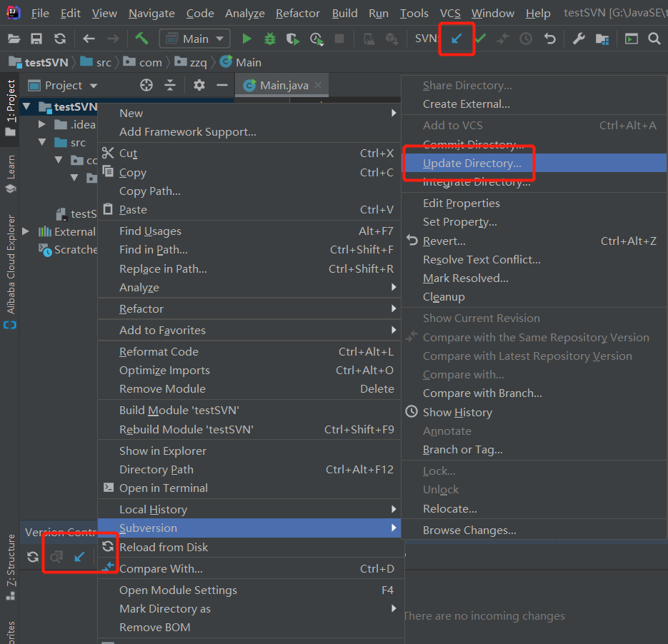Image resolution: width=668 pixels, height=644 pixels.
Task: Click the green Run button
Action: pos(246,39)
